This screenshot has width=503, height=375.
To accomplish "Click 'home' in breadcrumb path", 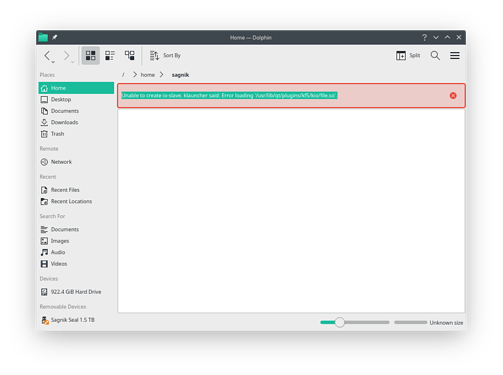I will pyautogui.click(x=148, y=75).
